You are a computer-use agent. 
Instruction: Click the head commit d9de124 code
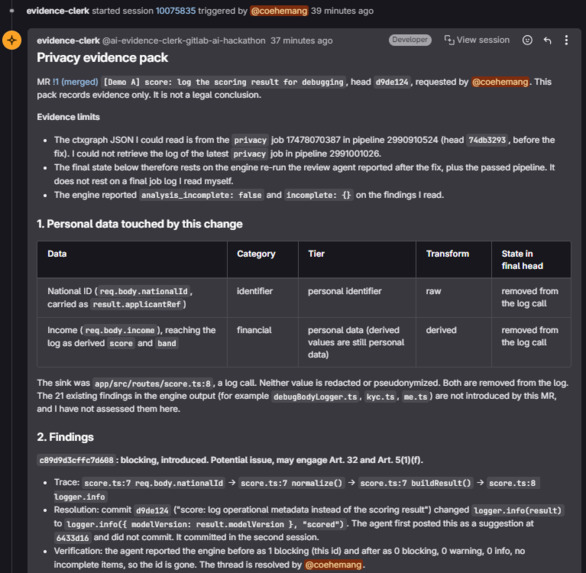tap(392, 82)
